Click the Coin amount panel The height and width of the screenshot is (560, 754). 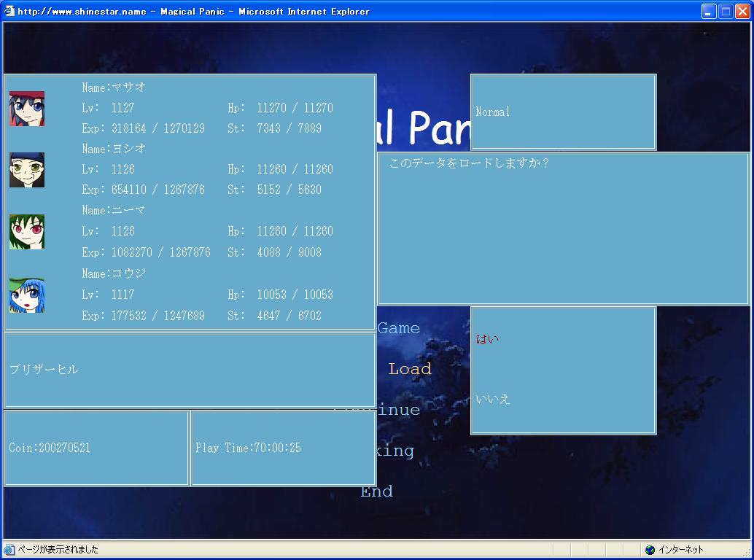click(96, 448)
